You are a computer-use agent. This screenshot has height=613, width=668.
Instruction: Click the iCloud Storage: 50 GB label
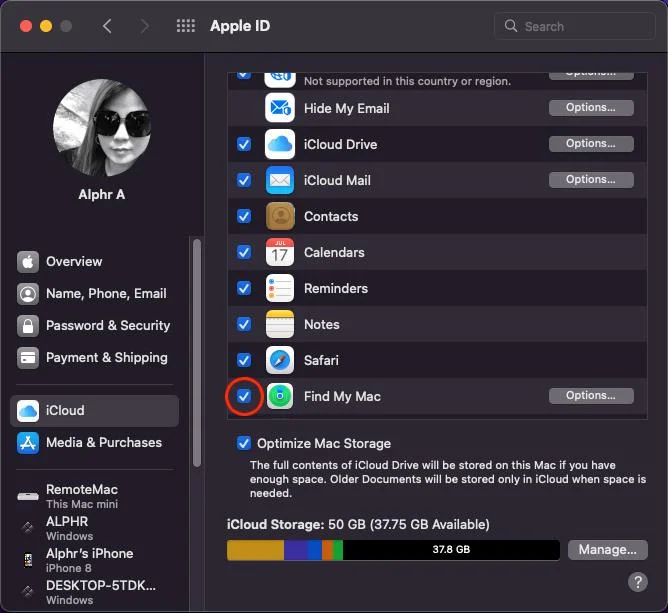(x=358, y=524)
